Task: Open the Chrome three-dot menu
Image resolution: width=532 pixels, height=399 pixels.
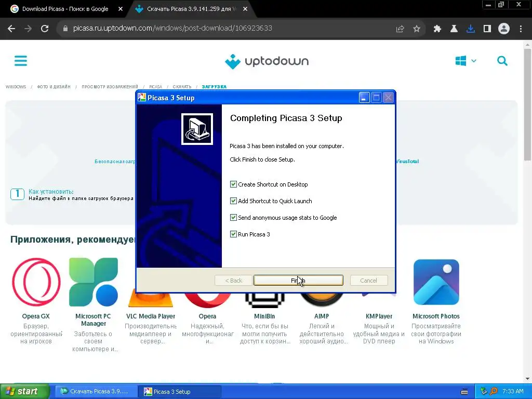Action: coord(521,29)
